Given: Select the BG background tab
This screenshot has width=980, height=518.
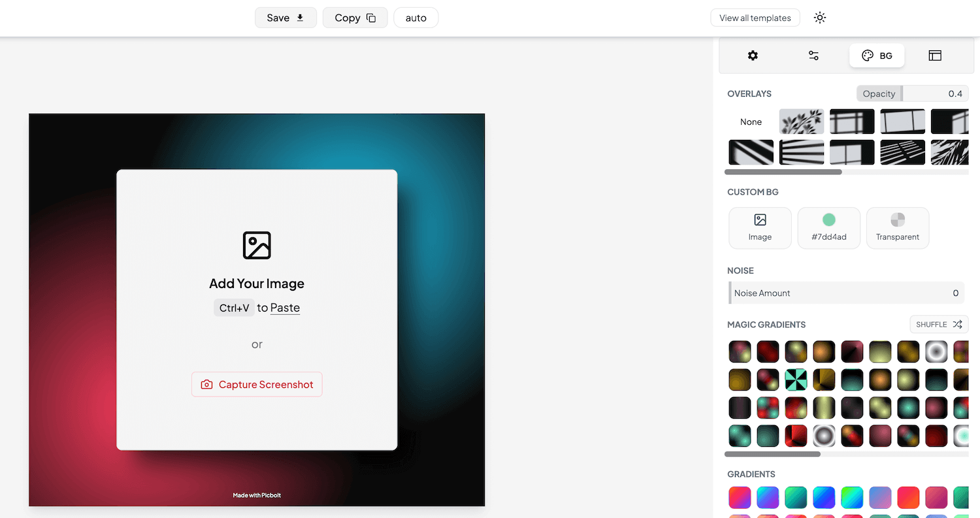Looking at the screenshot, I should point(877,56).
